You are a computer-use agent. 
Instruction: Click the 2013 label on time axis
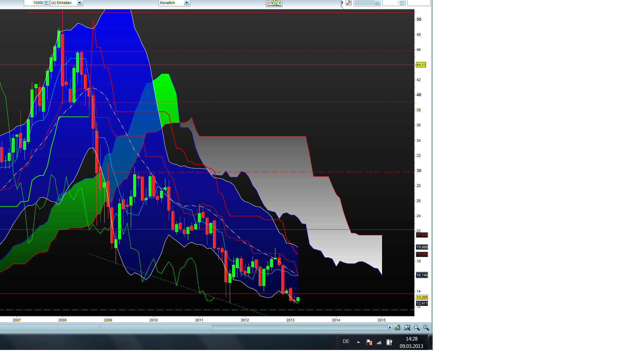pos(290,320)
